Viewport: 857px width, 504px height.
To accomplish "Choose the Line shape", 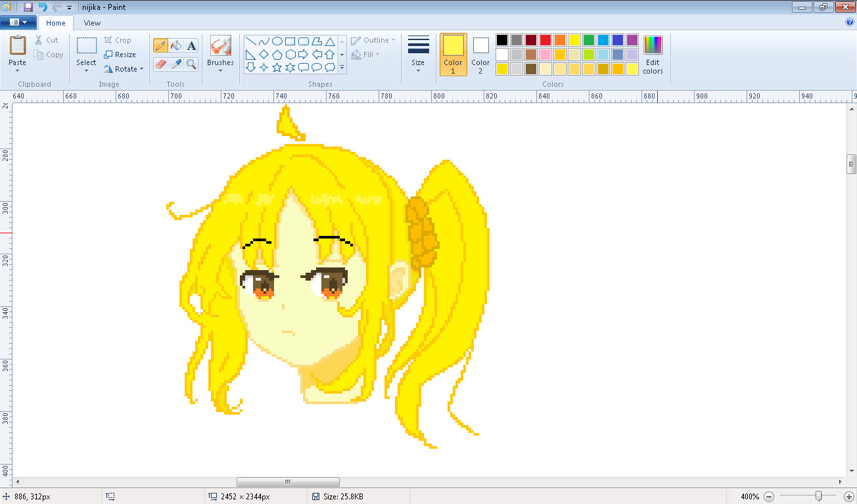I will [250, 41].
